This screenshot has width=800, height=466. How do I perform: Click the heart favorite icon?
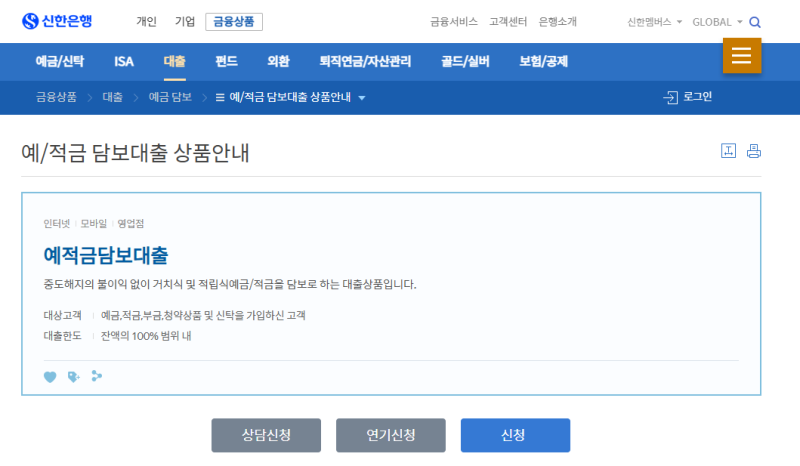tap(50, 377)
